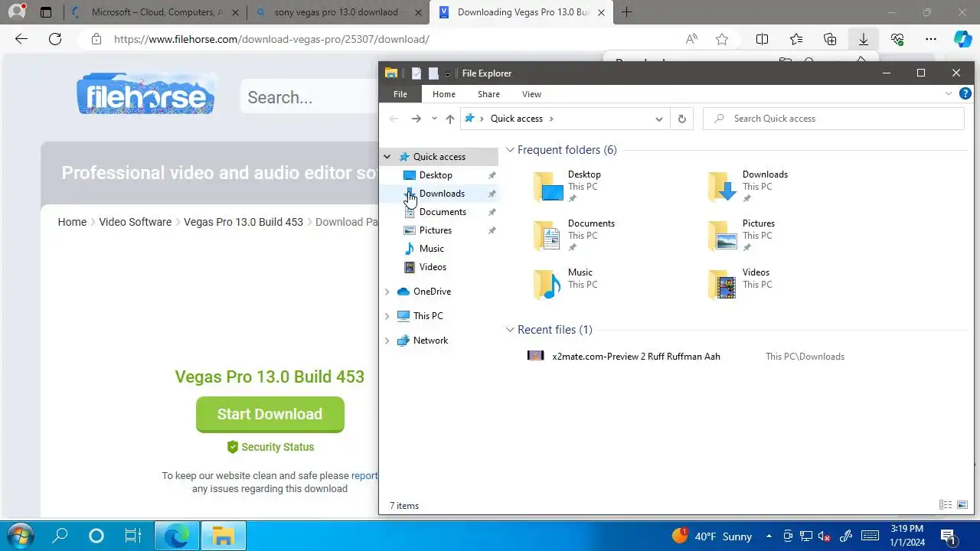Open new Edge tab with plus
Image resolution: width=980 pixels, height=551 pixels.
(x=626, y=12)
